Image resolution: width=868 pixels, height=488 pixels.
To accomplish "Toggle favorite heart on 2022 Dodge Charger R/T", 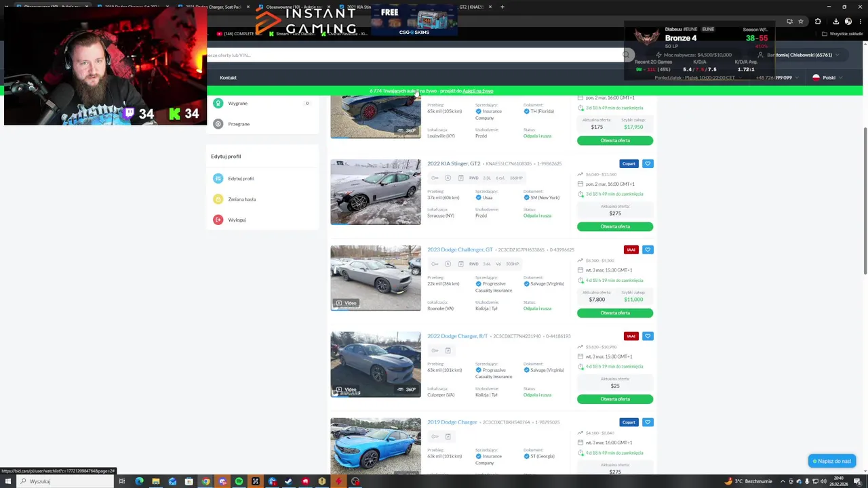I will point(648,335).
